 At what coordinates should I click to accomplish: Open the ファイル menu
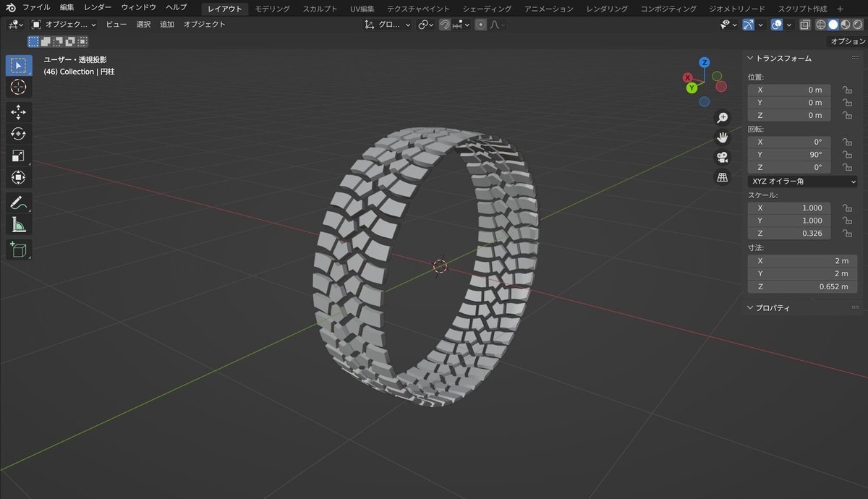tap(36, 8)
